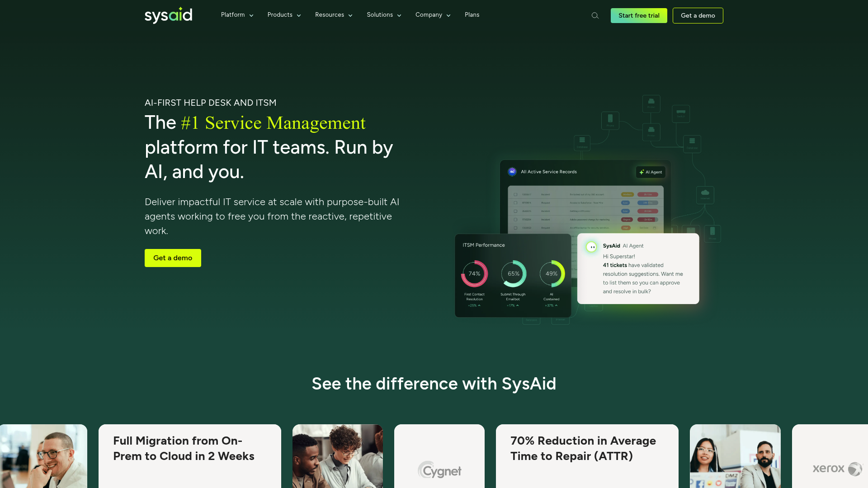Click the SysAid logo
Screen dimensions: 868x488
click(x=168, y=15)
